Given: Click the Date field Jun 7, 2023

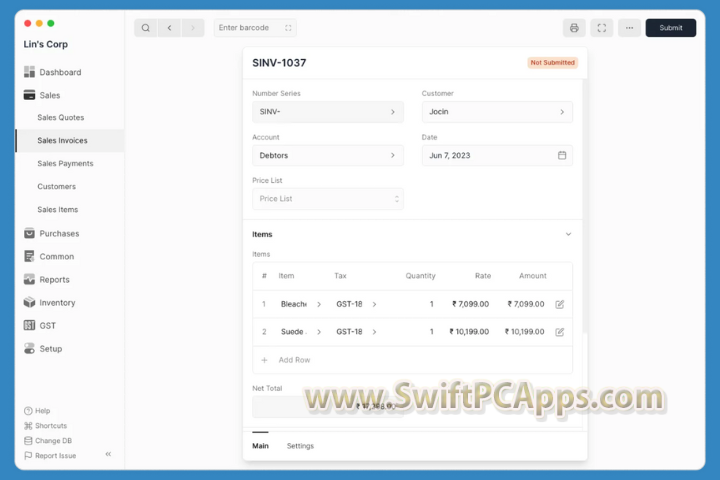Looking at the screenshot, I should [497, 155].
